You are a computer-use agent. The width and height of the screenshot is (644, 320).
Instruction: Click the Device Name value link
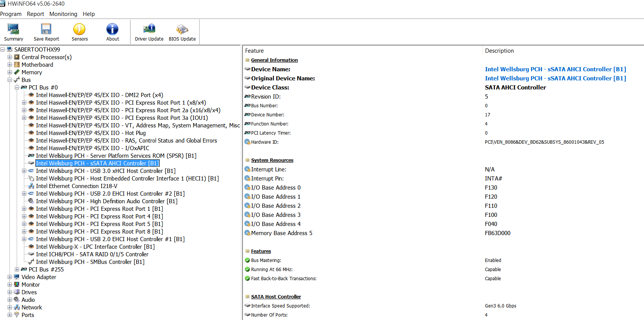click(x=555, y=69)
